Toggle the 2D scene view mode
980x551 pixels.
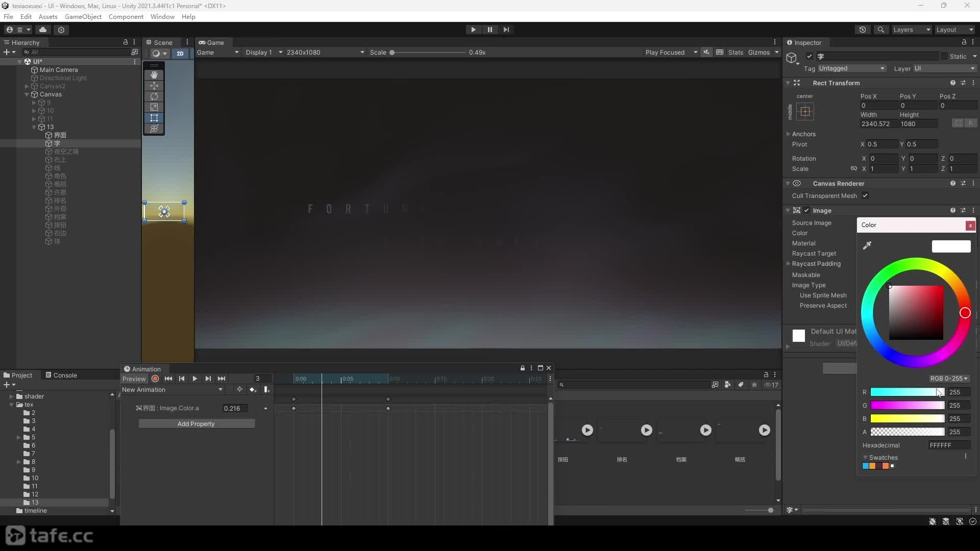[x=180, y=53]
